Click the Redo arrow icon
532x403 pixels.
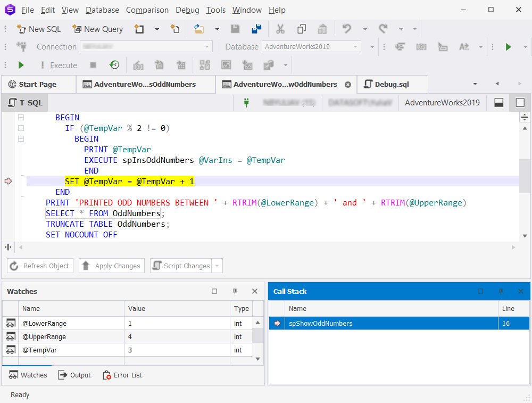[383, 29]
